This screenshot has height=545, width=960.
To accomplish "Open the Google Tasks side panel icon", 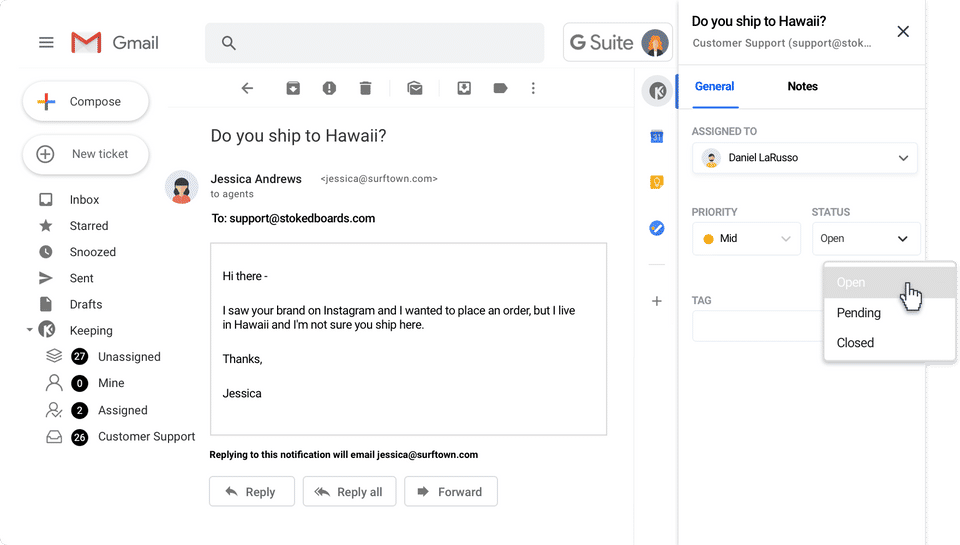I will (x=657, y=228).
